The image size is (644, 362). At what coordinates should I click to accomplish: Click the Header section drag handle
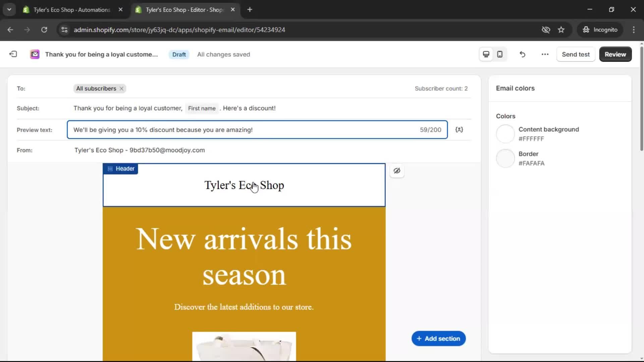tap(110, 169)
